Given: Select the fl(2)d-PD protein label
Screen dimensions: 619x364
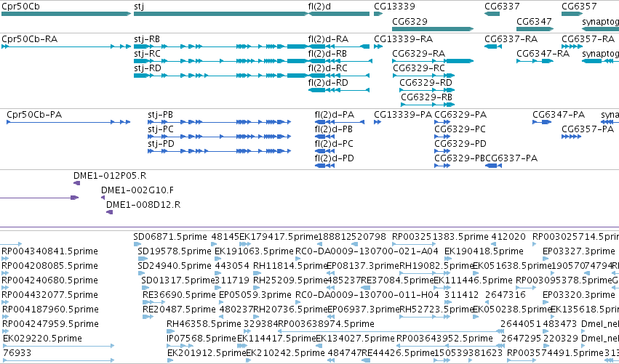Looking at the screenshot, I should click(334, 158).
